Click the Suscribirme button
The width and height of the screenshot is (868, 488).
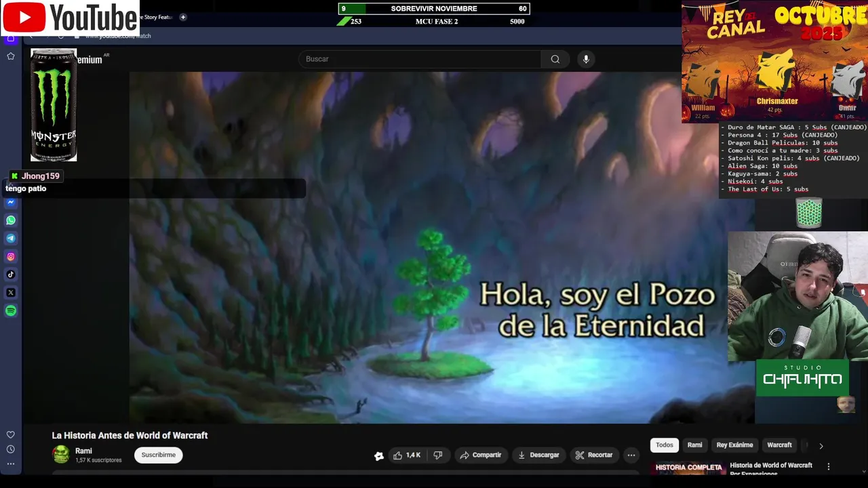159,455
